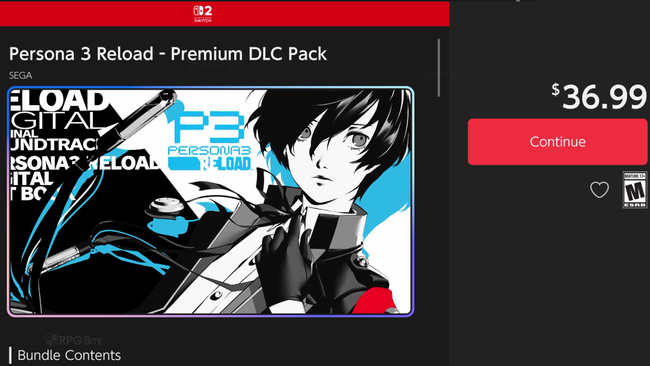Screen dimensions: 650x366
Task: Click the red Continue button
Action: tap(557, 142)
